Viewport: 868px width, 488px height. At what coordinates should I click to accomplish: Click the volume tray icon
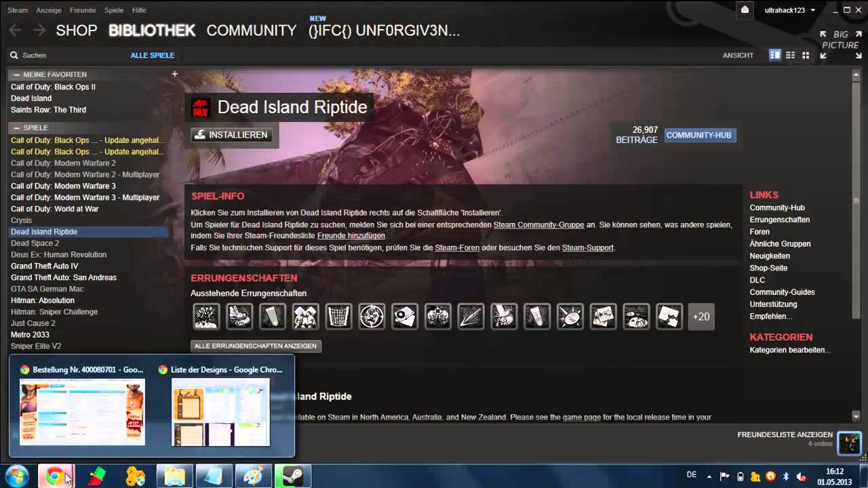point(801,476)
